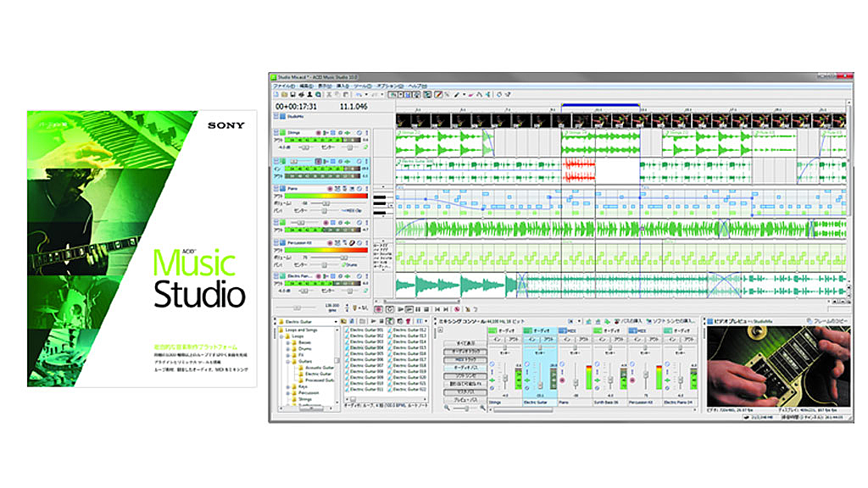This screenshot has height=488, width=868.
Task: Click the zoom-out magnifier below mixer buttons
Action: click(x=448, y=408)
